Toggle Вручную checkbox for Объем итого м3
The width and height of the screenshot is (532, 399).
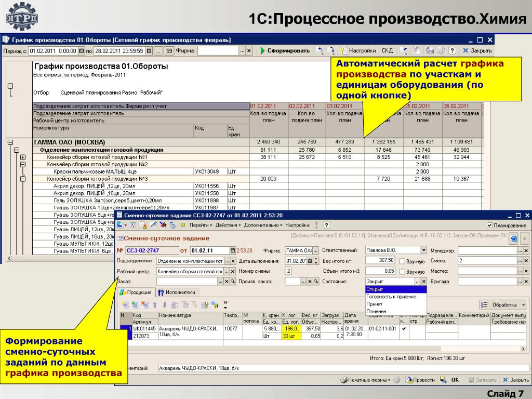pyautogui.click(x=402, y=272)
